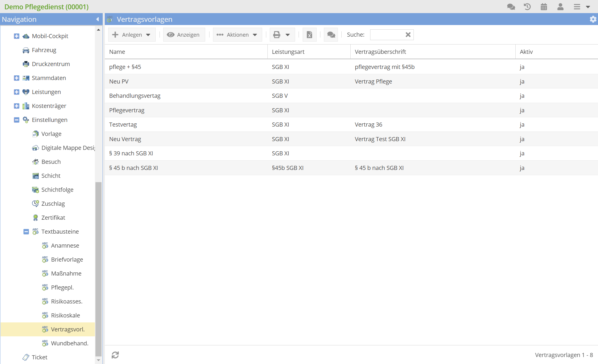Select the Vertragsvorl. tree item

point(68,329)
